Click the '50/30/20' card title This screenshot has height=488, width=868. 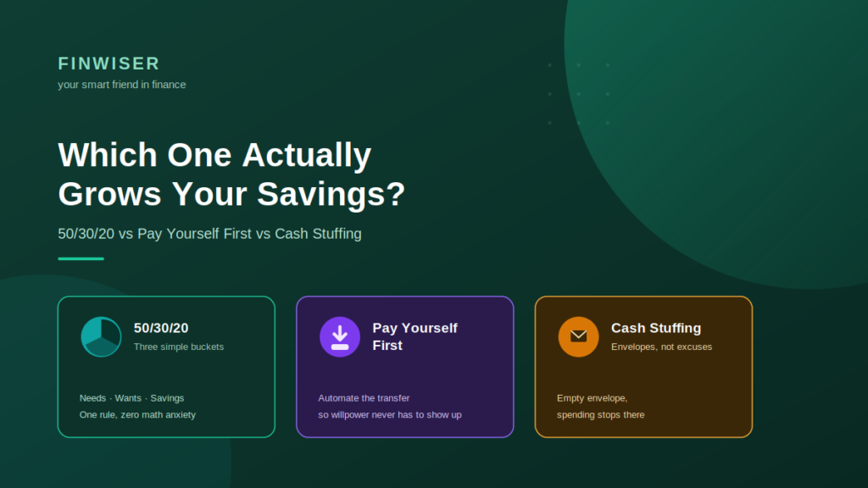[x=161, y=328]
